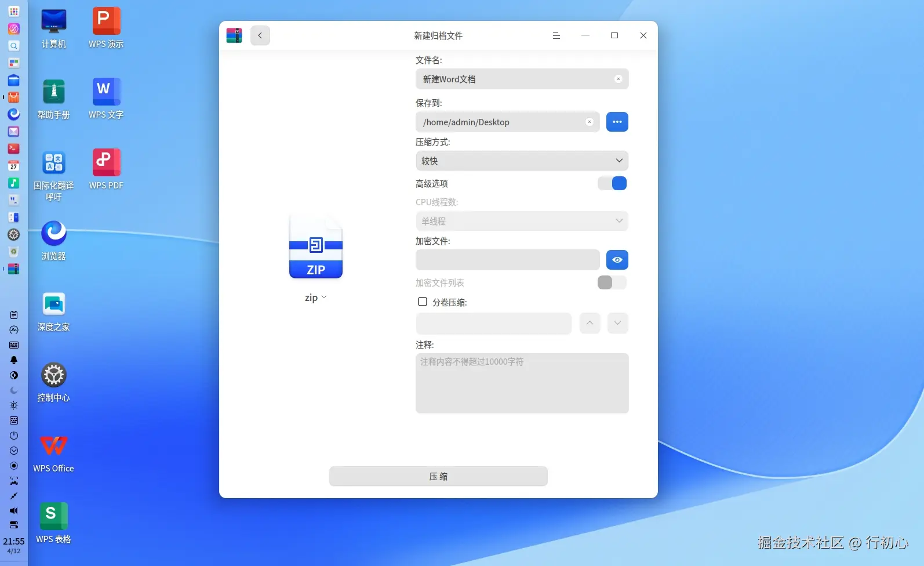
Task: Open the brightness sun tray icon
Action: click(14, 405)
